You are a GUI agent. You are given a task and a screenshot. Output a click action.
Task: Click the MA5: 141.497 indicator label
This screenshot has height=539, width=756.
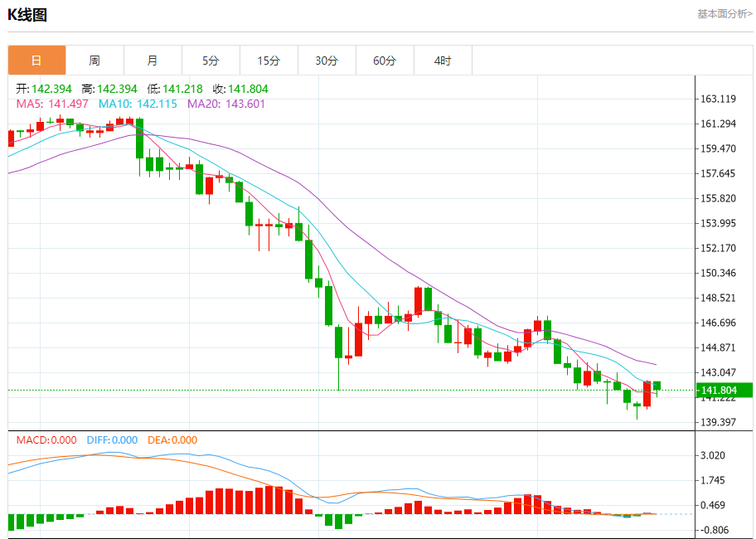pyautogui.click(x=52, y=104)
